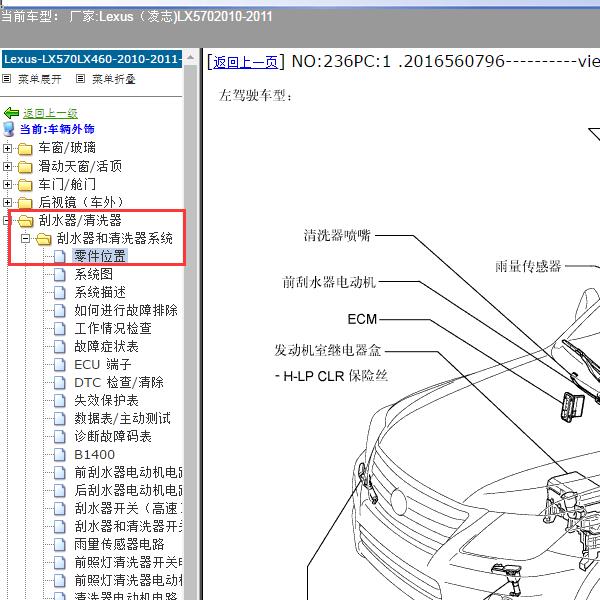The height and width of the screenshot is (600, 600).
Task: Click the icon beside 菜单展开
Action: tap(7, 79)
